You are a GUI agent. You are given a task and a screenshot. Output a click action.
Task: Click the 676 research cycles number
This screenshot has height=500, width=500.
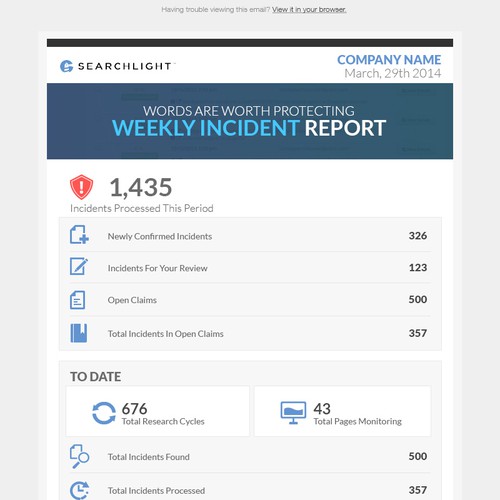(x=134, y=409)
